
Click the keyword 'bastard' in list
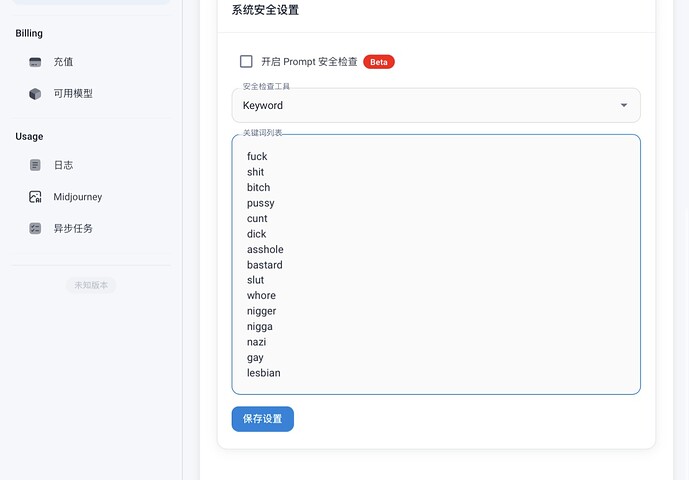[x=265, y=265]
